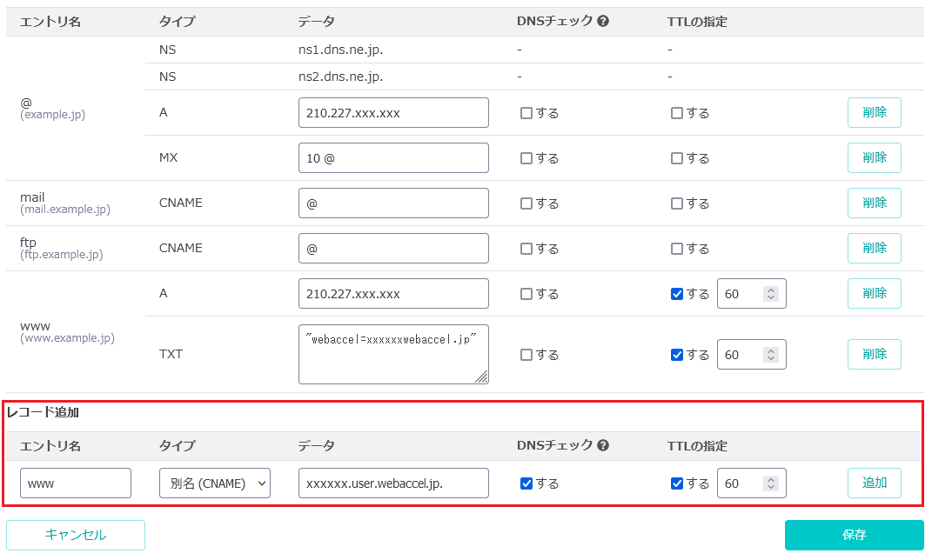
Task: Focus the new entry name field www
Action: 76,483
